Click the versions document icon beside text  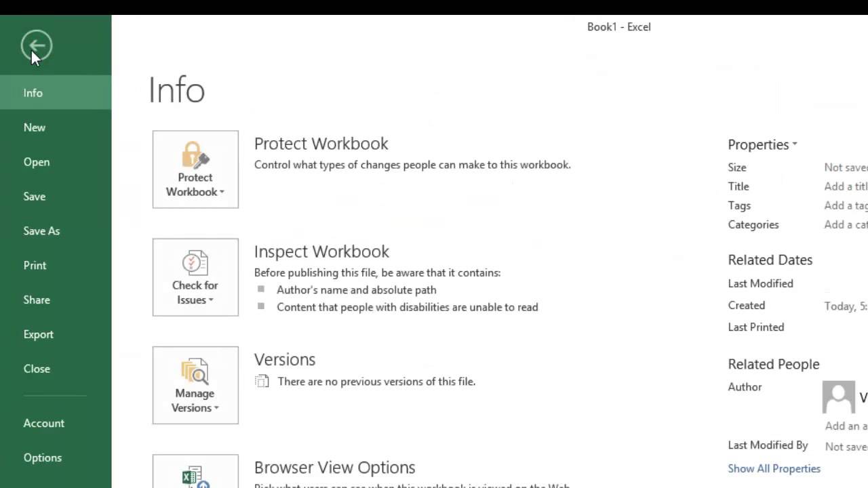pos(262,382)
